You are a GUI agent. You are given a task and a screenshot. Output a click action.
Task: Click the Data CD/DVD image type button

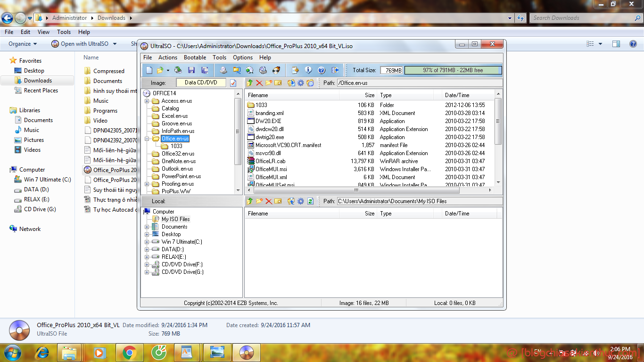tap(201, 82)
